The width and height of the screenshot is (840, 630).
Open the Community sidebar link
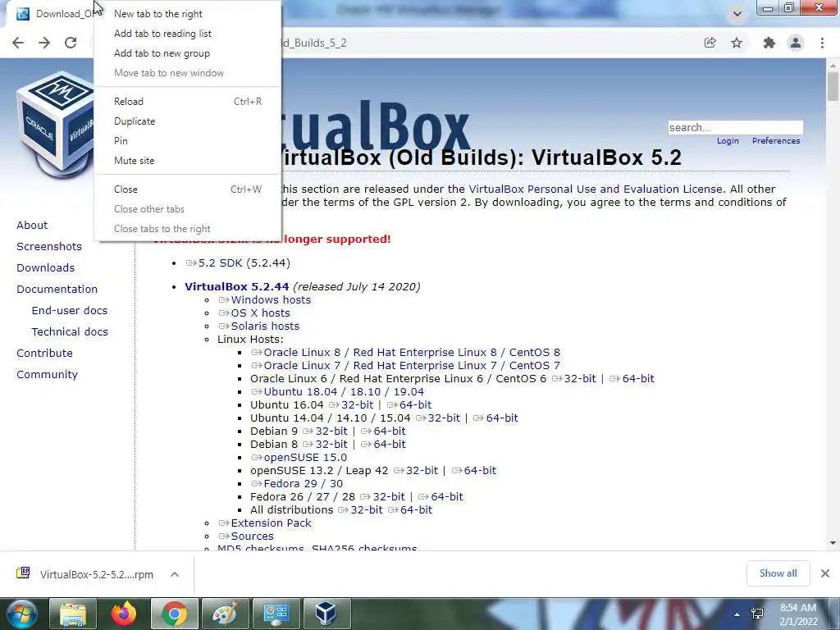47,375
